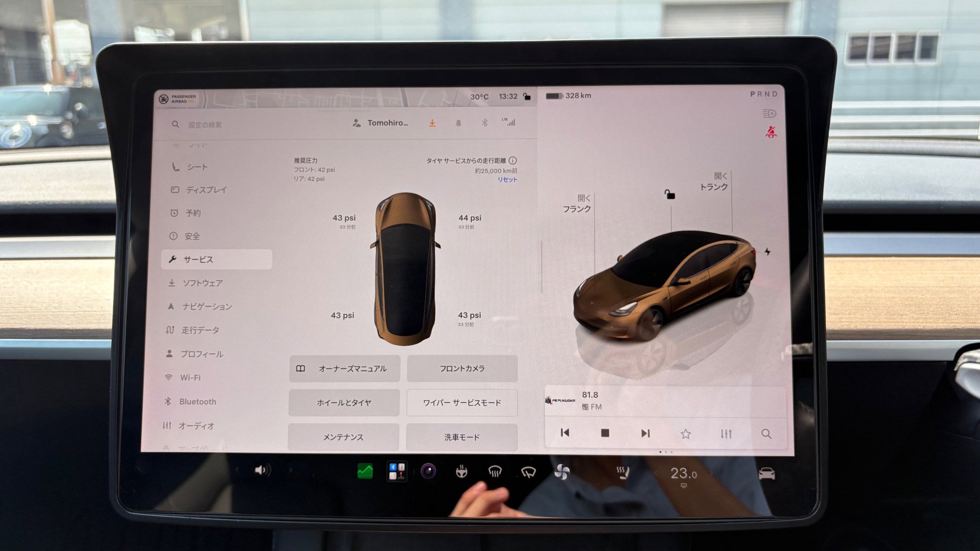Open the dashcam camera app icon
The image size is (980, 551).
click(428, 471)
